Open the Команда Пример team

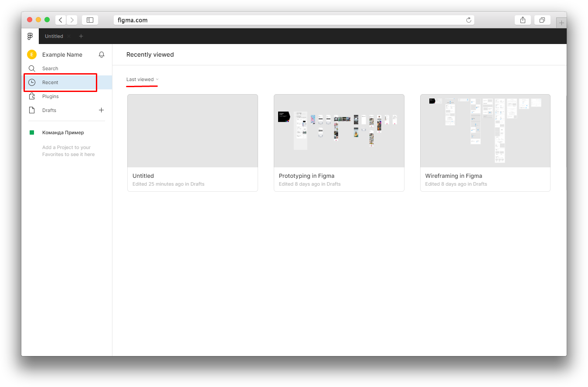click(x=63, y=132)
